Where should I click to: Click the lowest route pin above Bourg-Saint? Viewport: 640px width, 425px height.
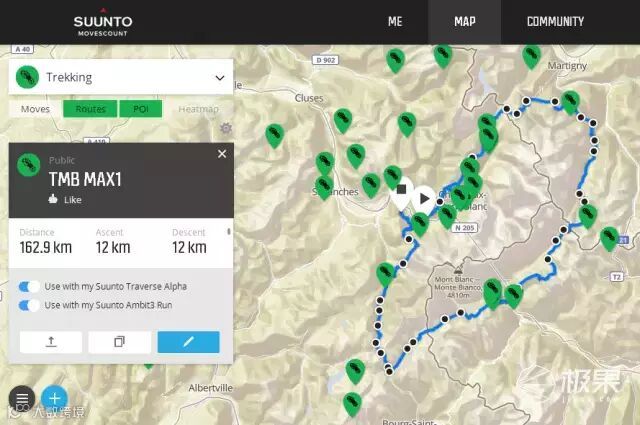tap(352, 403)
